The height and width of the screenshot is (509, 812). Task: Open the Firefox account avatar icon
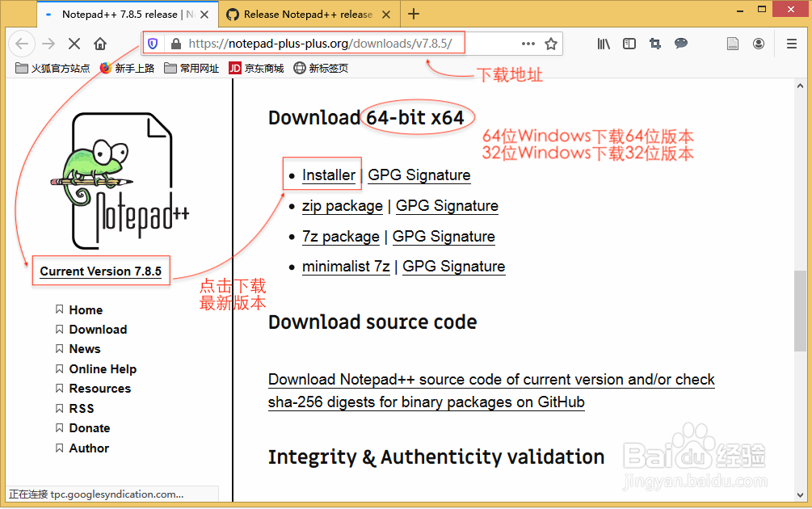click(759, 44)
